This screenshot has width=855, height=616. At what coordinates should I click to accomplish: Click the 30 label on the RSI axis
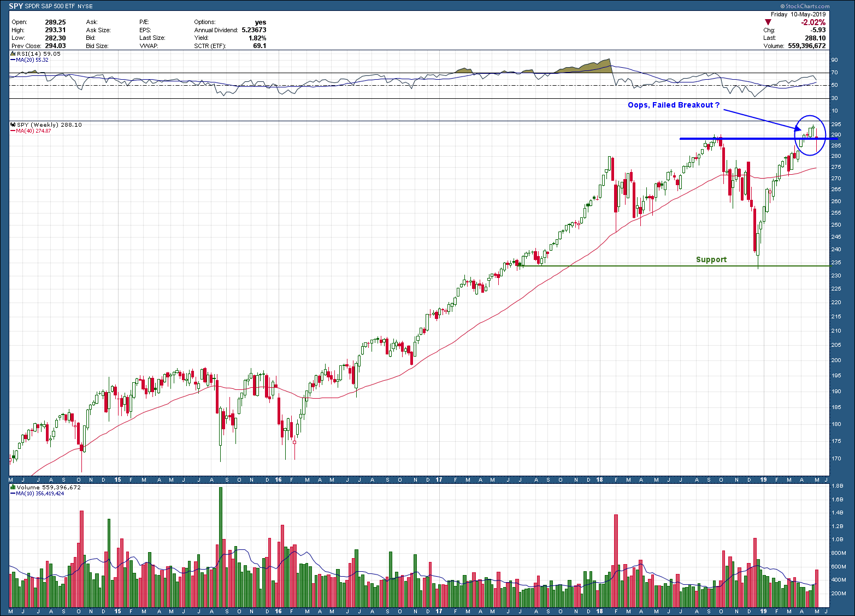coord(834,98)
